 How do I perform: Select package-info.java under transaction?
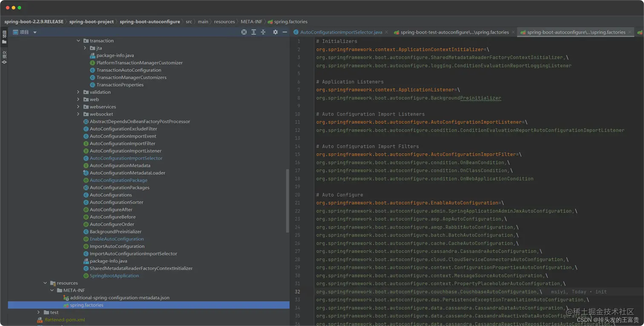pyautogui.click(x=115, y=55)
